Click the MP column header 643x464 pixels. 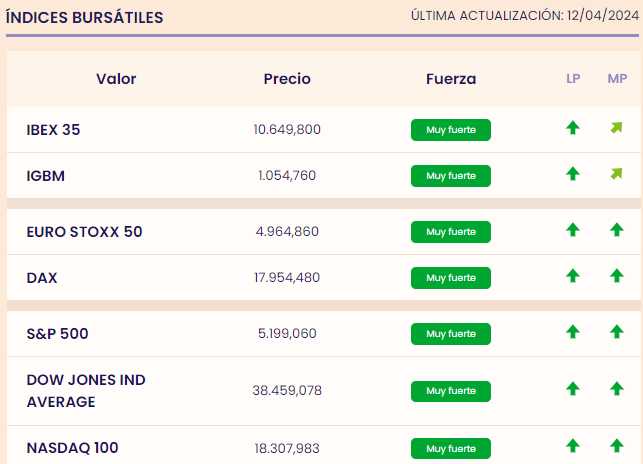(617, 78)
